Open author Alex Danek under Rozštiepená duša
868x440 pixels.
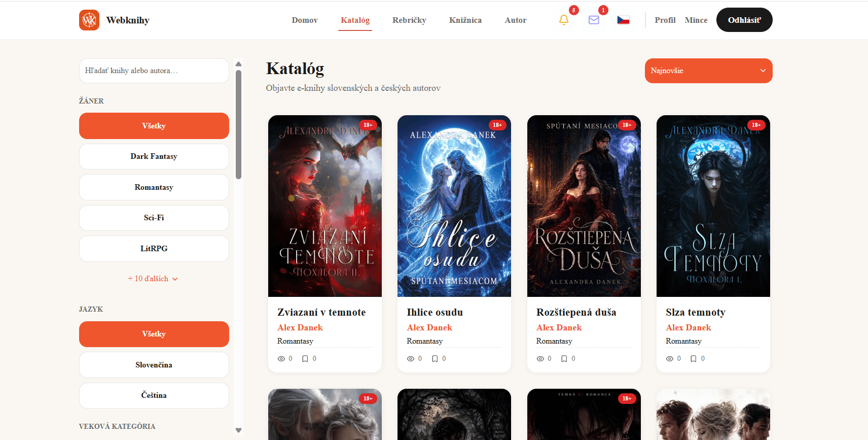559,328
